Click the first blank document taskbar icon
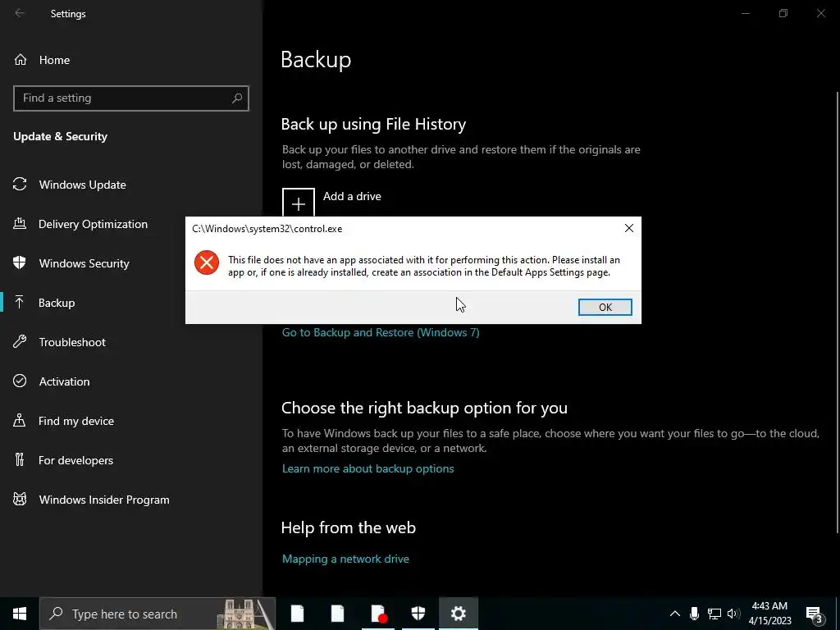Viewport: 840px width, 630px height. (x=297, y=614)
